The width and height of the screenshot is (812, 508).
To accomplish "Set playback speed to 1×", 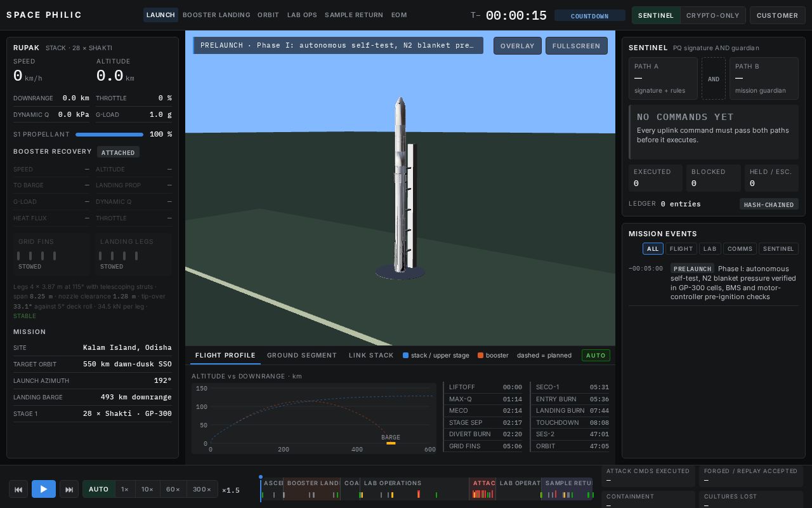I will (x=125, y=489).
